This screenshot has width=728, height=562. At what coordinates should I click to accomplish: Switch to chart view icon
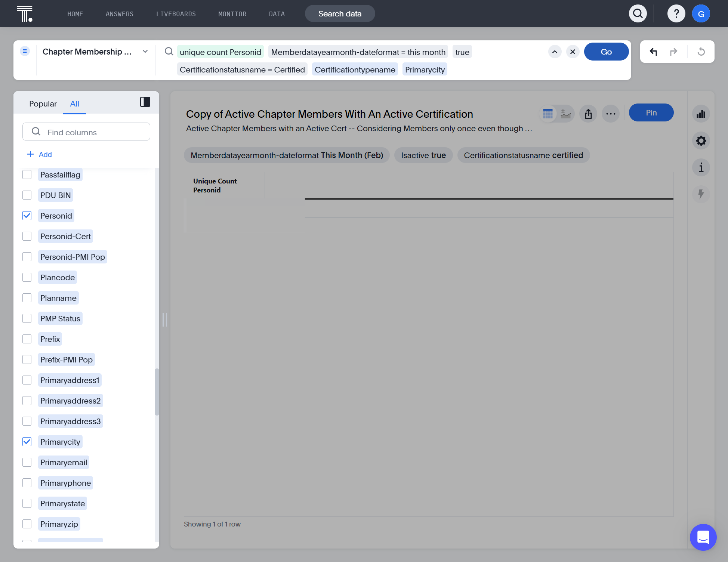(566, 114)
